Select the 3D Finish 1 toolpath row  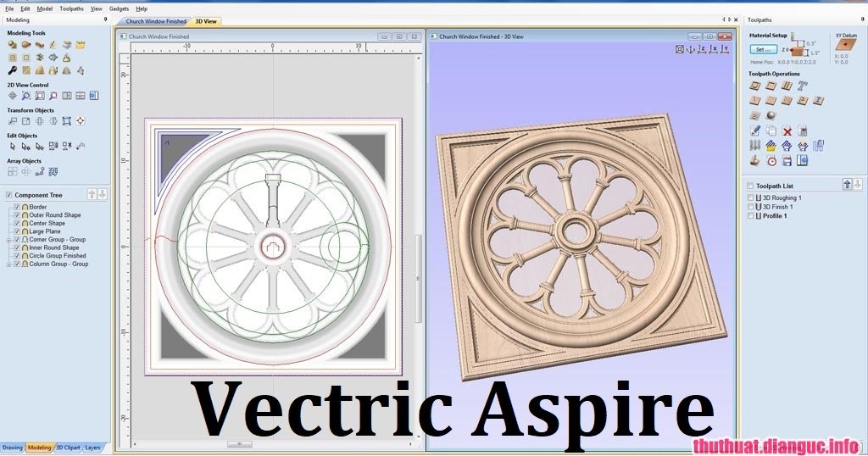(778, 207)
